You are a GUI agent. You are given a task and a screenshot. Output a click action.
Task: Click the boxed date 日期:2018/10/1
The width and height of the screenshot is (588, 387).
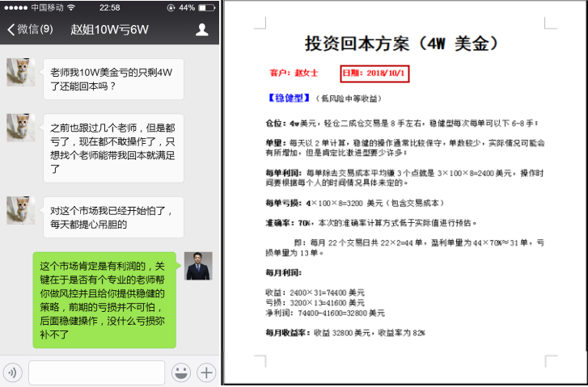[374, 74]
